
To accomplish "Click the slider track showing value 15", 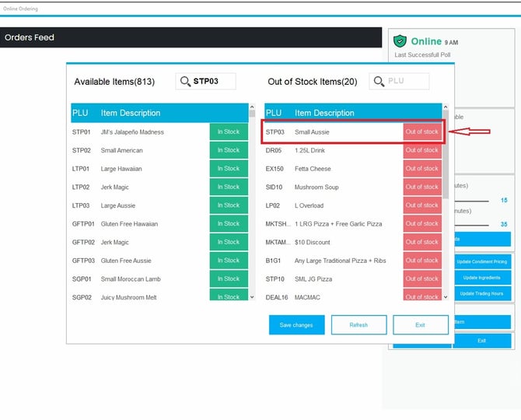I will pos(472,201).
